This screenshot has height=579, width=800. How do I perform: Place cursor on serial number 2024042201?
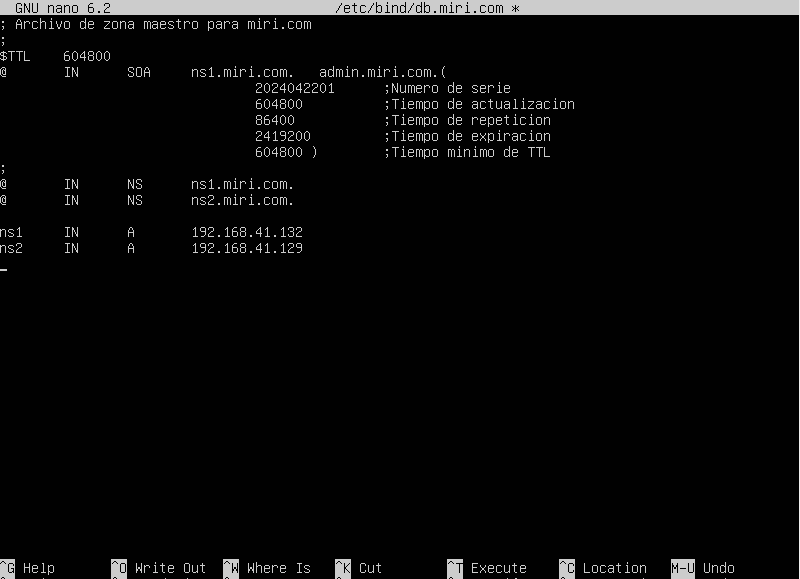pyautogui.click(x=294, y=88)
